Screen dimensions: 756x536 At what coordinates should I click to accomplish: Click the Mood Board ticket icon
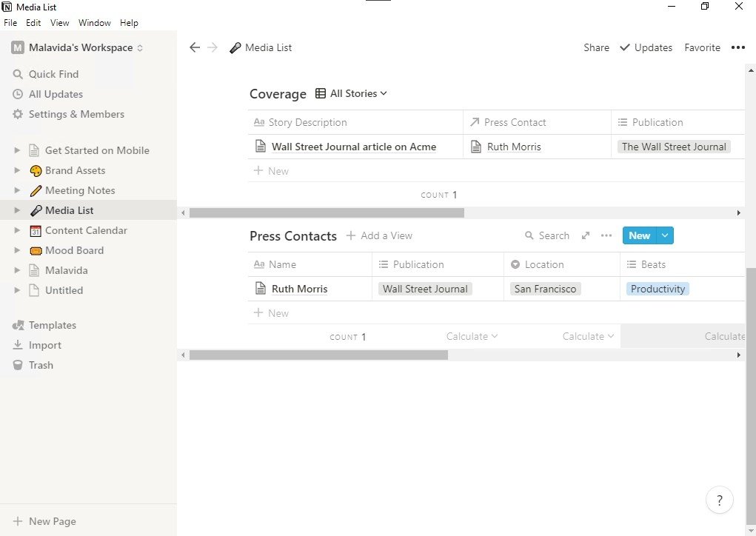(36, 251)
